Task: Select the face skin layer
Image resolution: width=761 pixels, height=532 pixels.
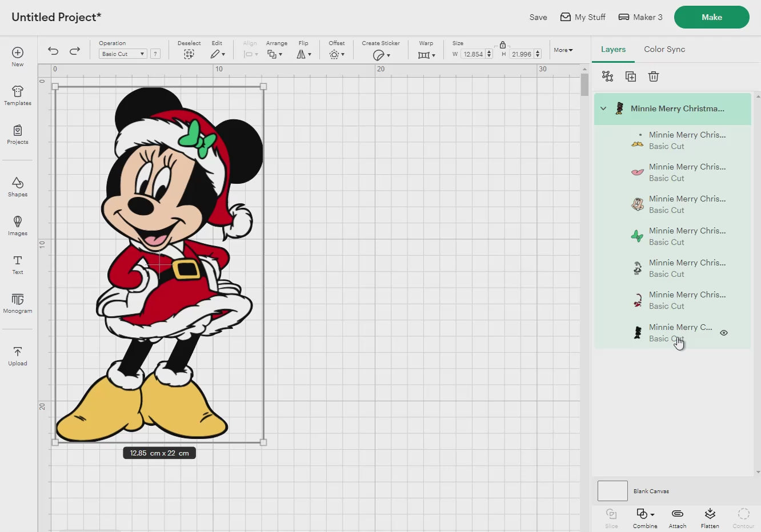Action: [x=672, y=204]
